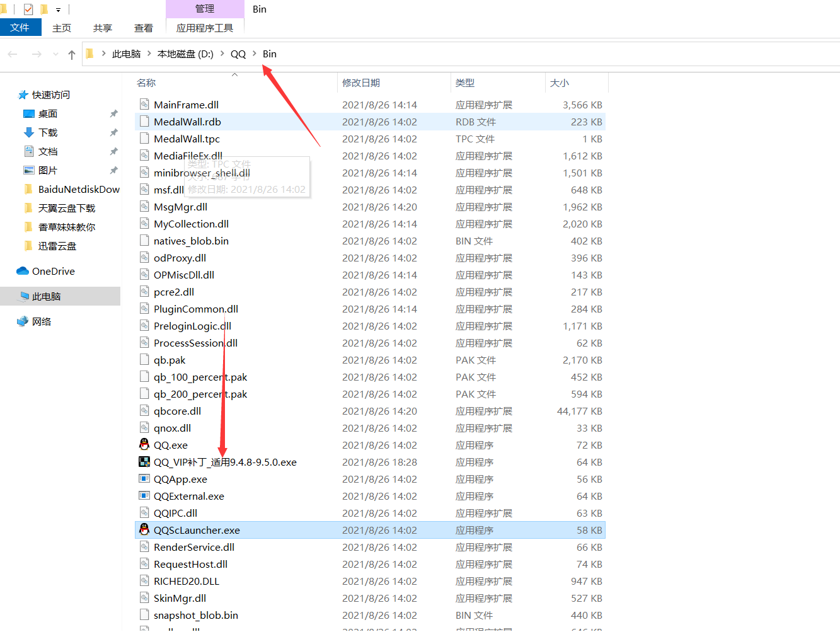Click the This PC (此电脑) icon in sidebar
The width and height of the screenshot is (840, 632).
point(25,296)
